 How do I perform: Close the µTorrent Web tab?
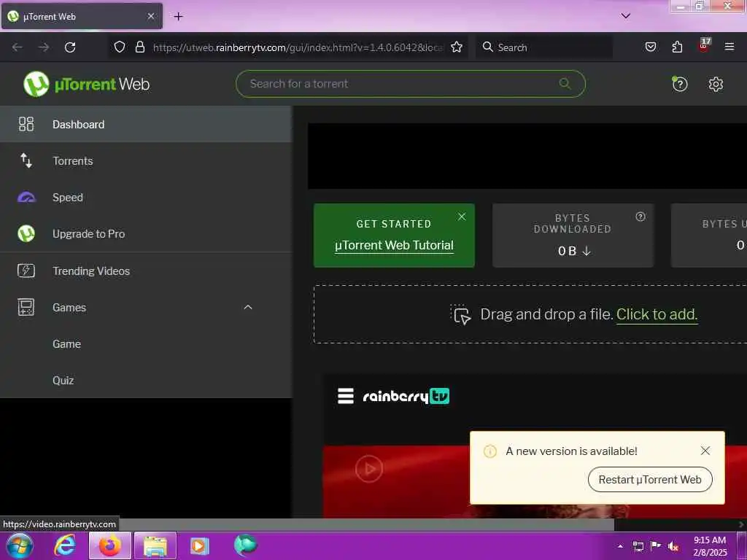pyautogui.click(x=150, y=16)
